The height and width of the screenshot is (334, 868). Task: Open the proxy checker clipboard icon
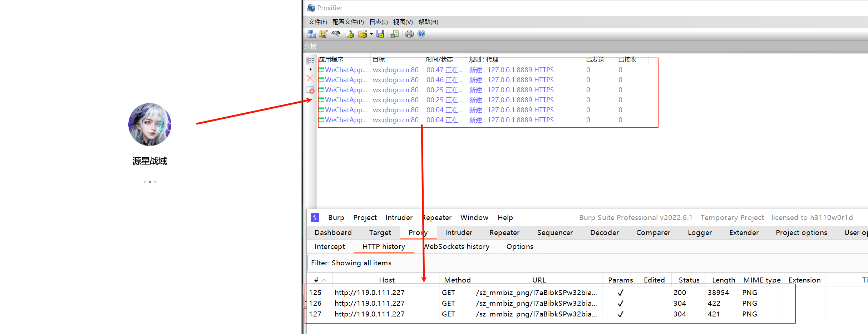pos(395,34)
